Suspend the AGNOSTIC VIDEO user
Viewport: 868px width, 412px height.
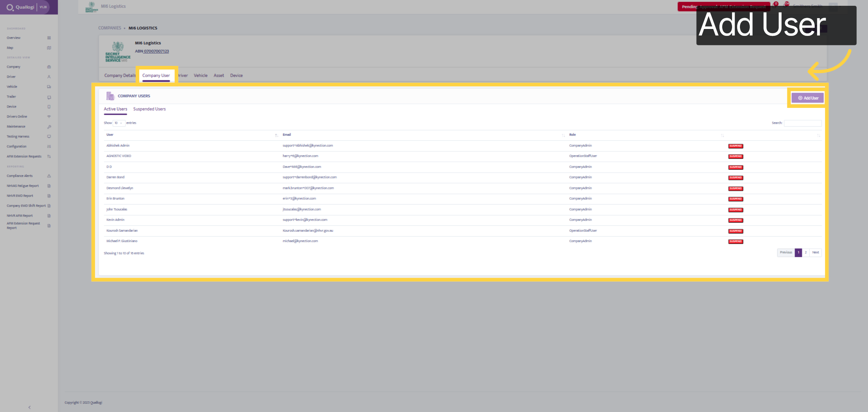tap(736, 156)
